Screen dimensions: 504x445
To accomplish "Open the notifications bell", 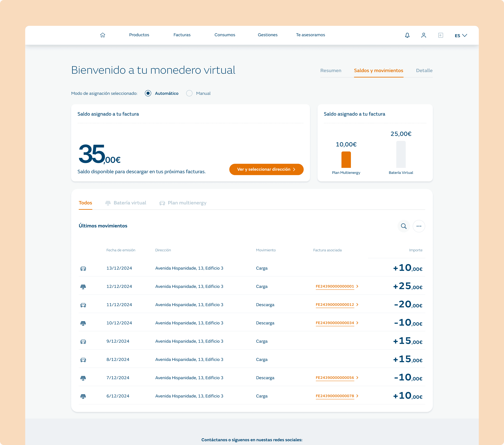I will [x=407, y=35].
